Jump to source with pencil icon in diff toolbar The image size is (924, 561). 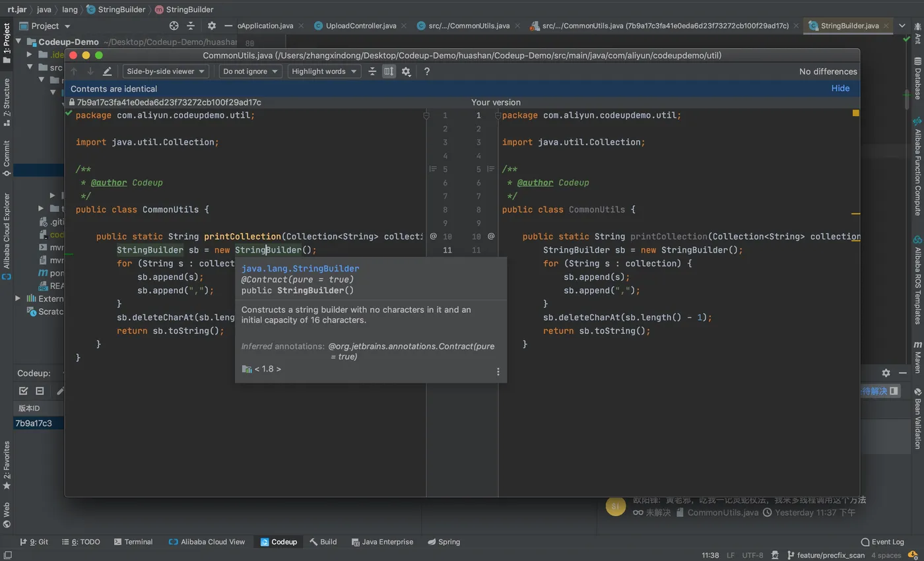click(x=107, y=71)
